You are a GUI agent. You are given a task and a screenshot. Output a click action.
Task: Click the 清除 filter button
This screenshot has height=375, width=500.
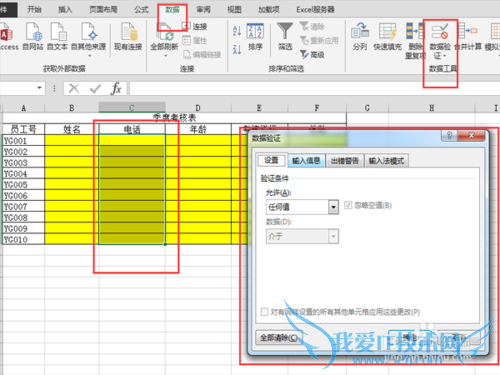(x=312, y=26)
